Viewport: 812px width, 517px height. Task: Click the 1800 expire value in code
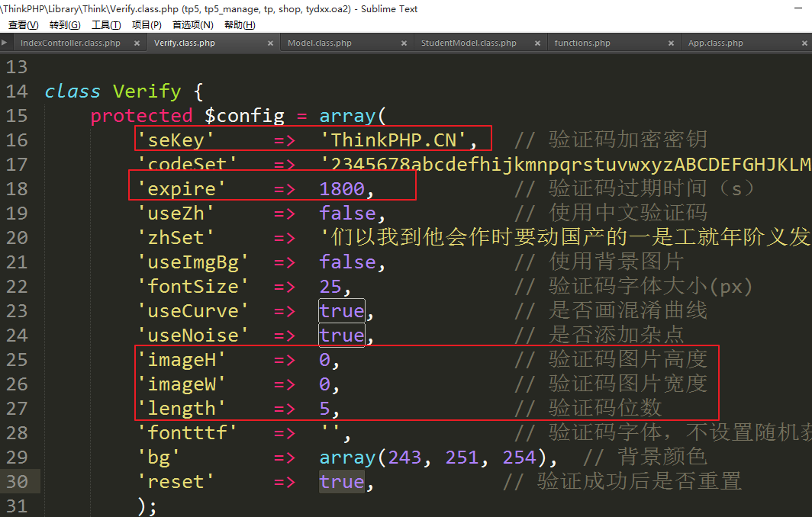pyautogui.click(x=342, y=189)
